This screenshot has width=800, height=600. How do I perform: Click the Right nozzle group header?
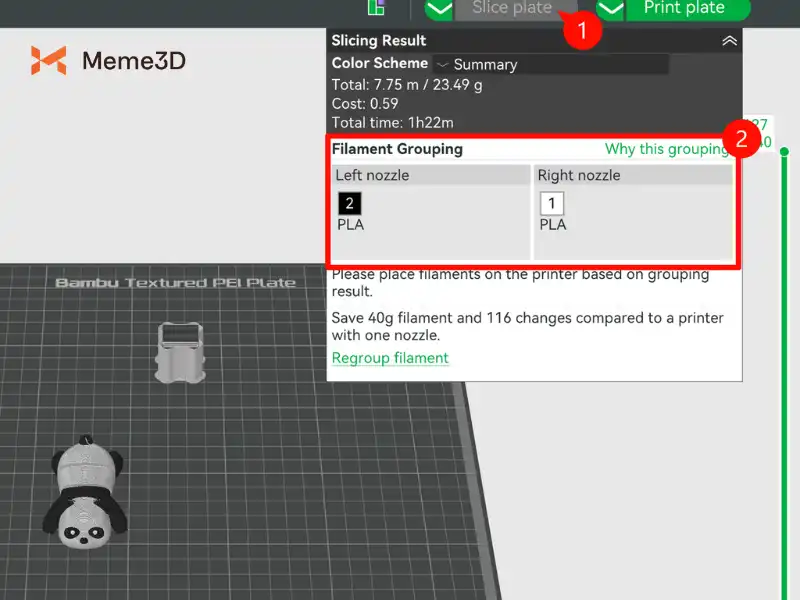click(633, 175)
